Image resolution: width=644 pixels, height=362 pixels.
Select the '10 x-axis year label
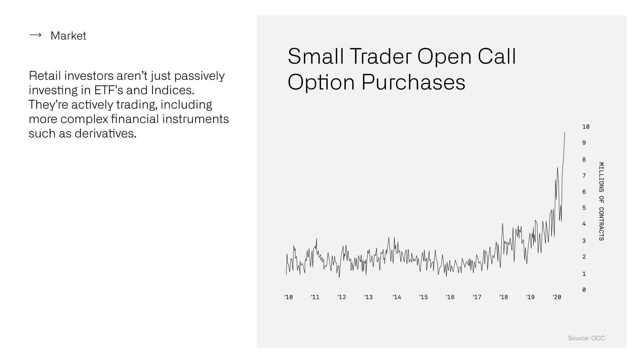288,297
